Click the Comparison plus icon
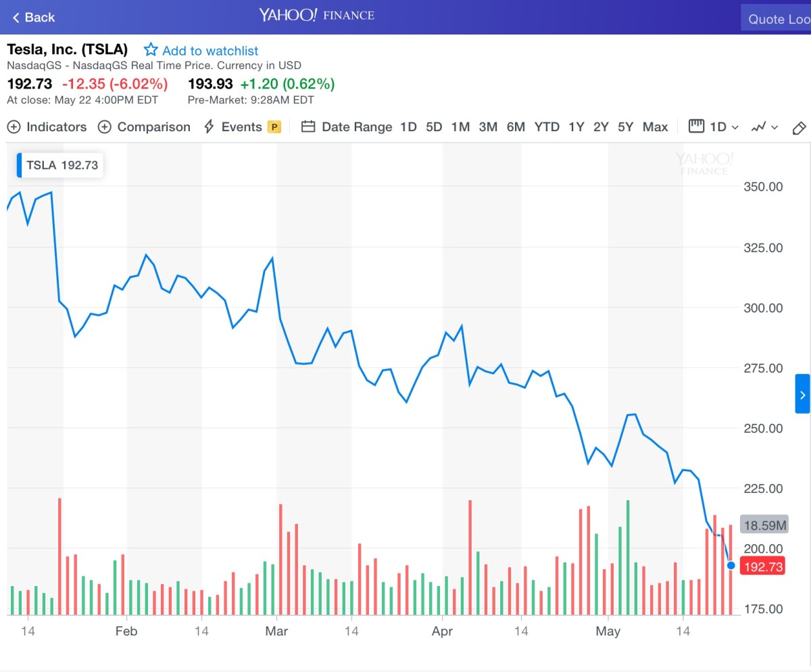 [104, 127]
